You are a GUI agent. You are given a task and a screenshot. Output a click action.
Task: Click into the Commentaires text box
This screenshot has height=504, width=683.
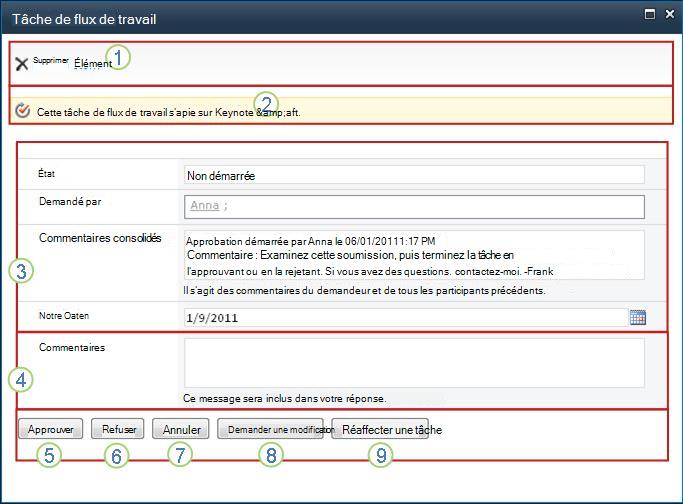414,363
